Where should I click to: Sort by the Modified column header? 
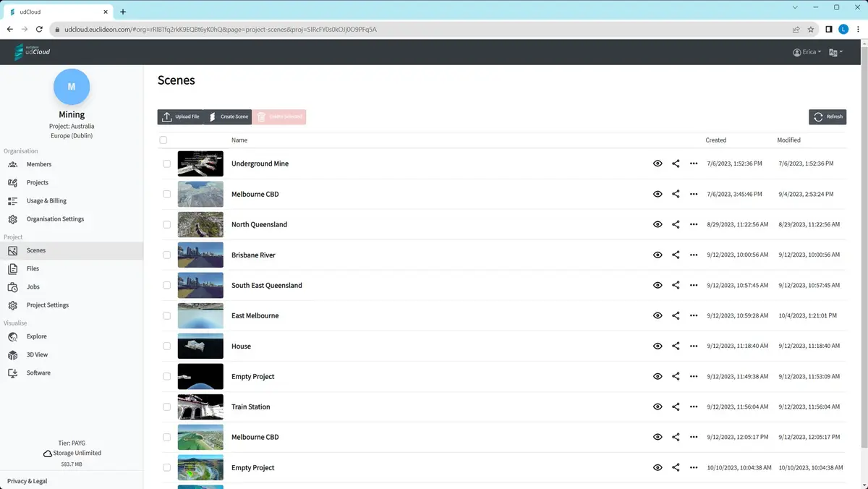pyautogui.click(x=789, y=140)
